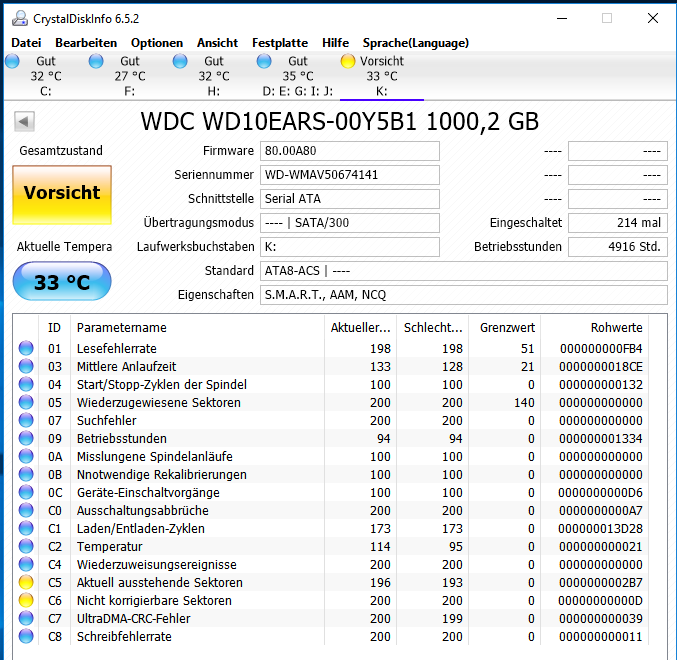Click the Übertragungsmodus field SATA/300

coord(350,223)
